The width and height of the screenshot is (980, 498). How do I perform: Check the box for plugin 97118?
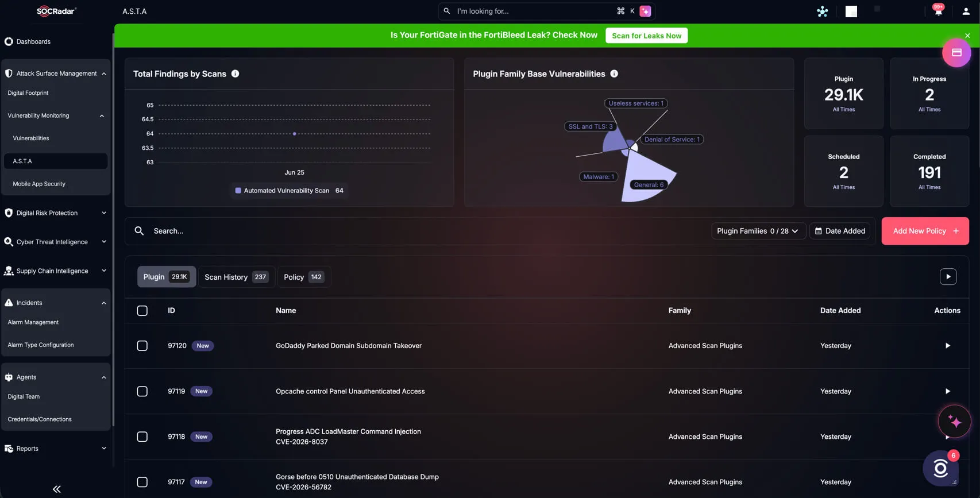(x=142, y=437)
